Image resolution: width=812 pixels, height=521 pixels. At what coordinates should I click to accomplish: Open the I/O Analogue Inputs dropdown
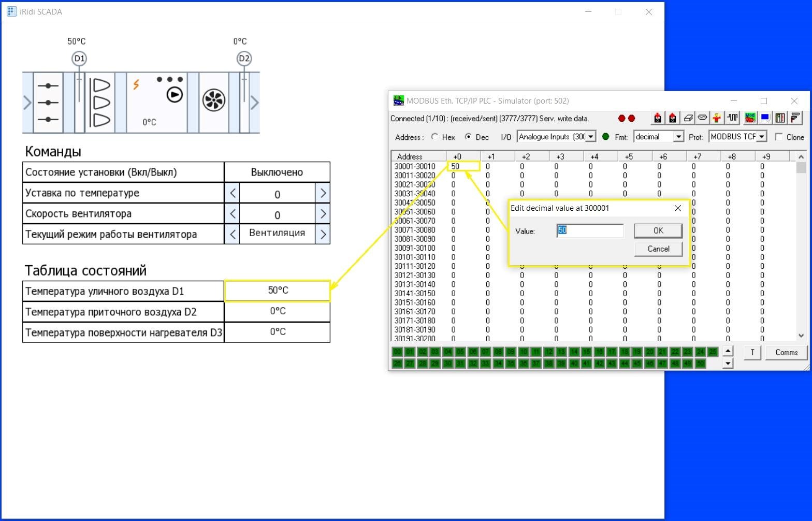click(x=590, y=137)
